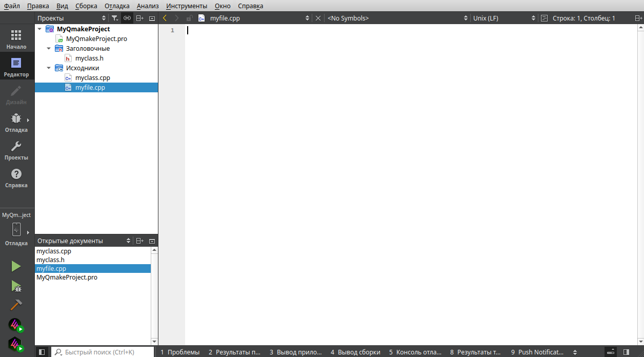Open Проекты mode with wrench icon

point(16,150)
